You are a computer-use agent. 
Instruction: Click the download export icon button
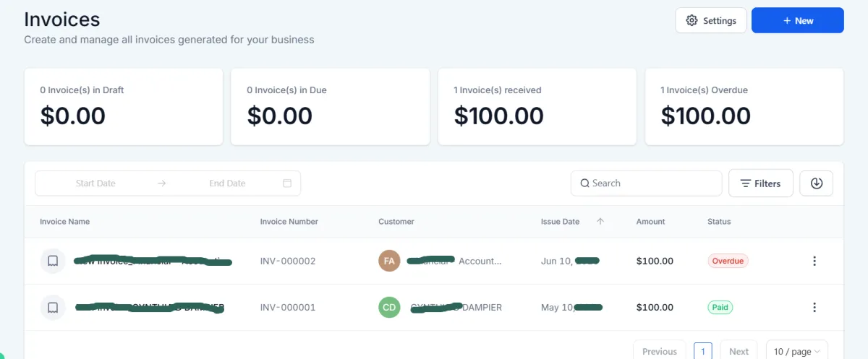point(816,183)
